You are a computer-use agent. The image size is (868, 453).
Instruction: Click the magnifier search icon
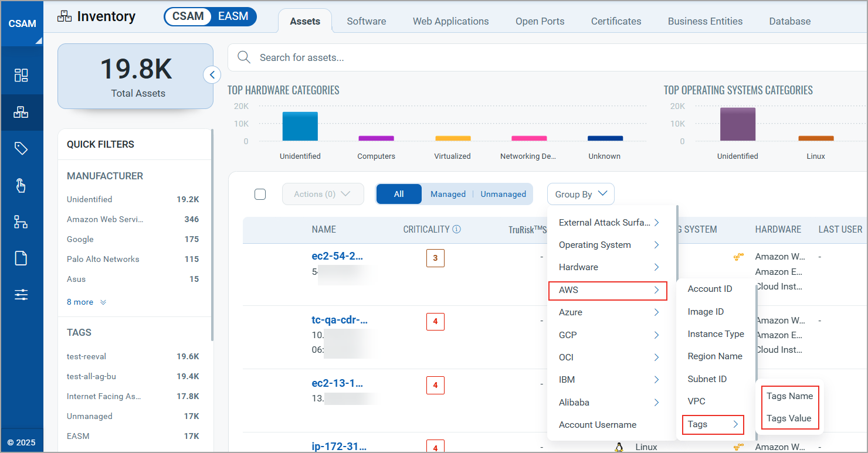click(243, 57)
